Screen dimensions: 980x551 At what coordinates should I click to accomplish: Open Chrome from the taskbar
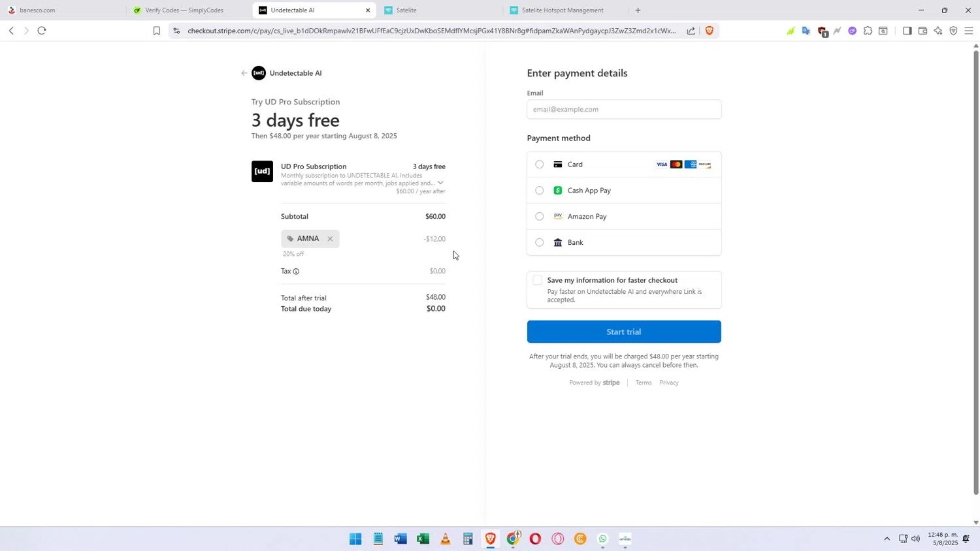click(x=513, y=539)
